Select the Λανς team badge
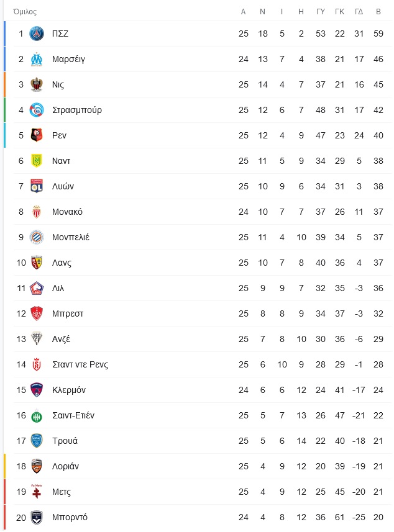This screenshot has width=394, height=532. click(36, 263)
